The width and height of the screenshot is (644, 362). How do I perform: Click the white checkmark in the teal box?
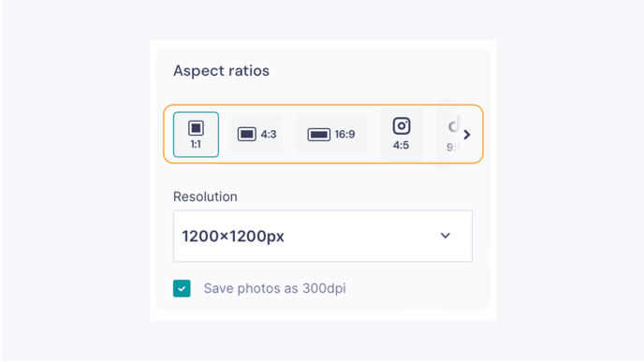[182, 288]
